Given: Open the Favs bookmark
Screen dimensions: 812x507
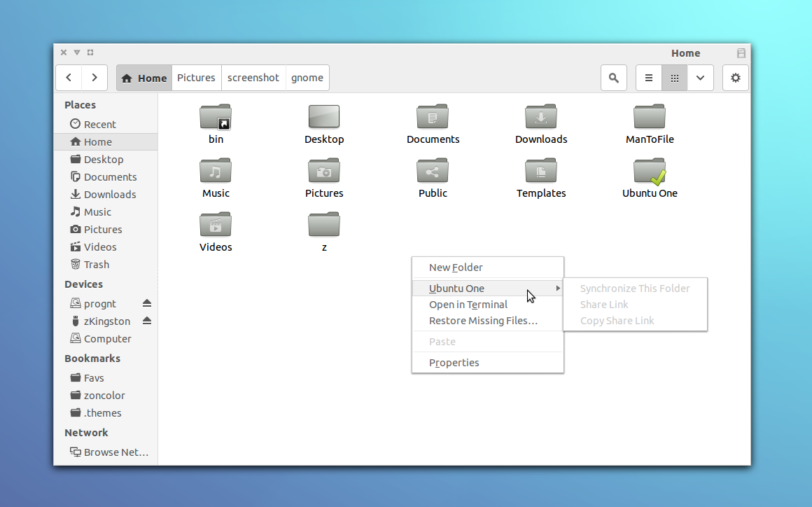Looking at the screenshot, I should coord(106,378).
